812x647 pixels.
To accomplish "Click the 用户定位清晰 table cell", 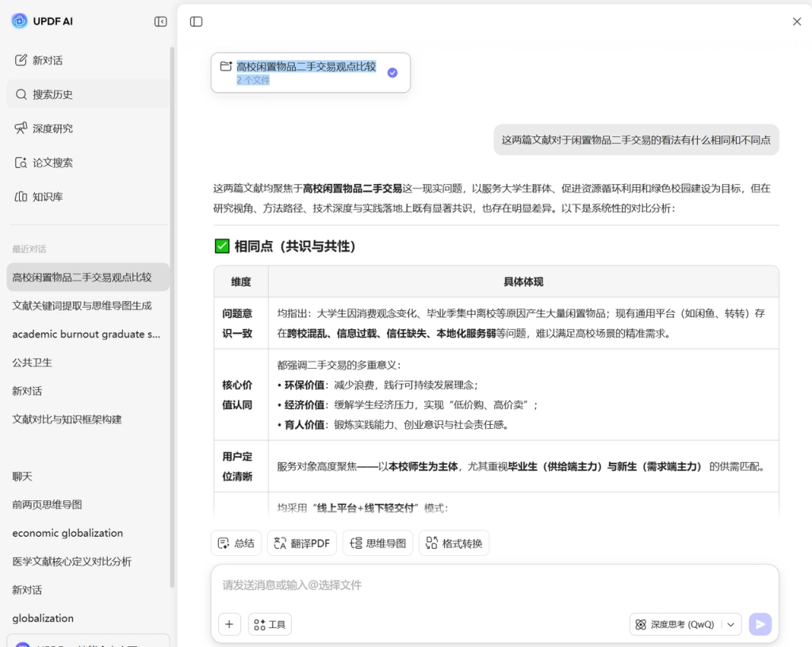I will point(241,466).
